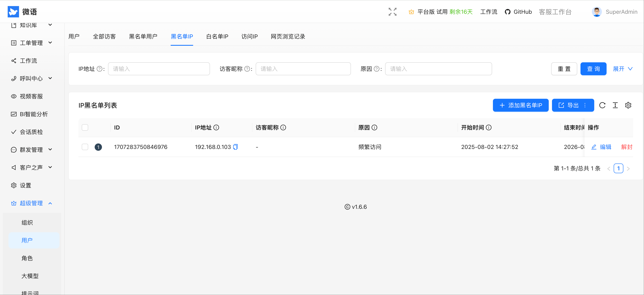This screenshot has width=644, height=295.
Task: Open the table density icon
Action: [615, 105]
